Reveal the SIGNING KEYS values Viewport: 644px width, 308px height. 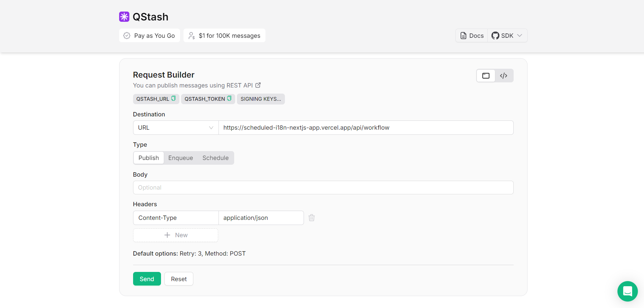click(261, 99)
